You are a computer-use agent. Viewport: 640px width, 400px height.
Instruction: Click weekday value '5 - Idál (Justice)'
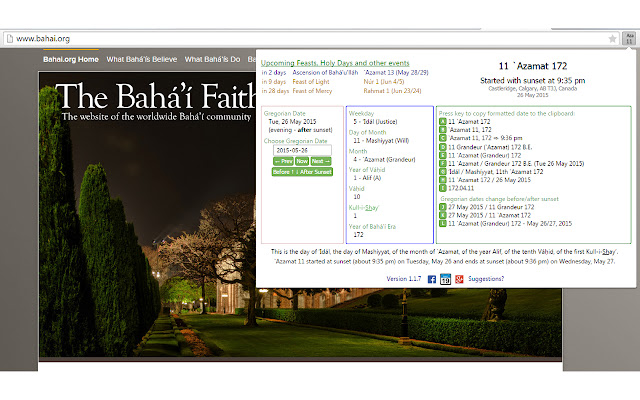click(375, 122)
